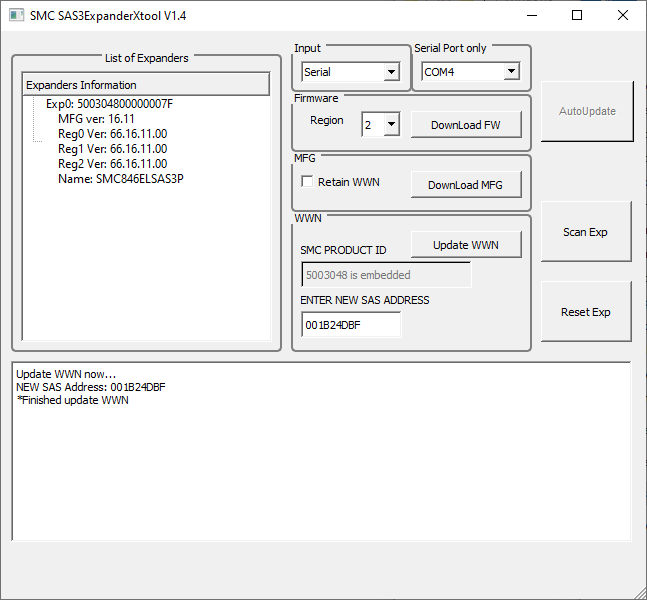
Task: Click the ENTER NEW SAS ADDRESS field
Action: pyautogui.click(x=350, y=325)
